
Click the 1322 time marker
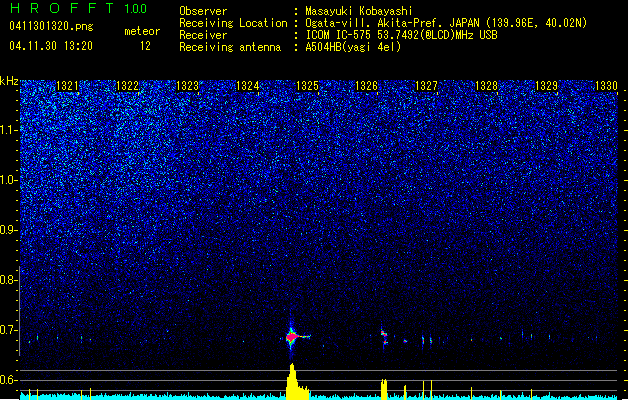(x=127, y=86)
